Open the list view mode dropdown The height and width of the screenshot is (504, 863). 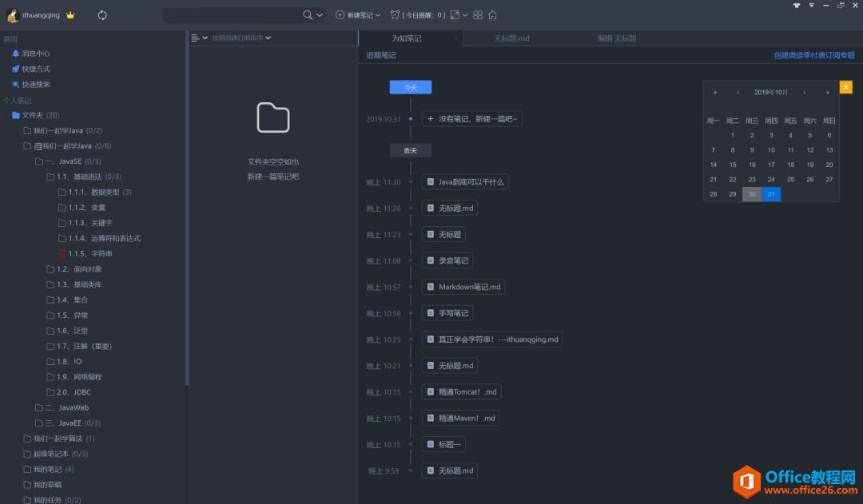199,38
